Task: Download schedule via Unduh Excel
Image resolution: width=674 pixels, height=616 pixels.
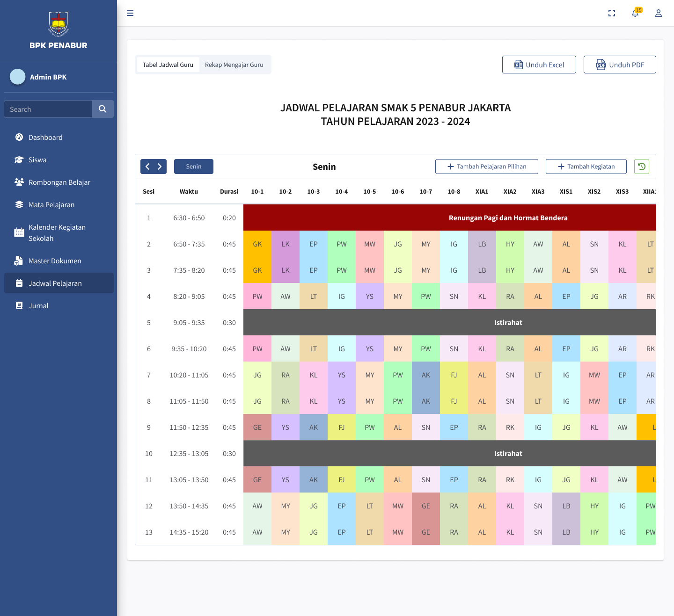Action: (x=539, y=65)
